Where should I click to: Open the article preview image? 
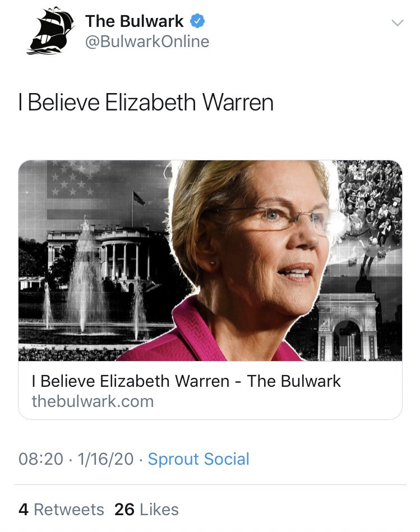(x=210, y=261)
